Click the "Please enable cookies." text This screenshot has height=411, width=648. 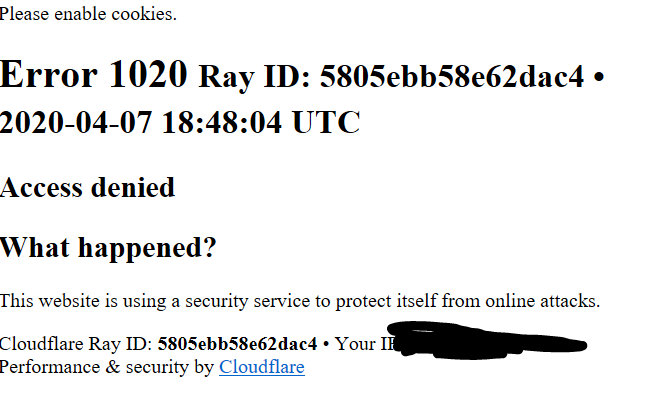[88, 15]
